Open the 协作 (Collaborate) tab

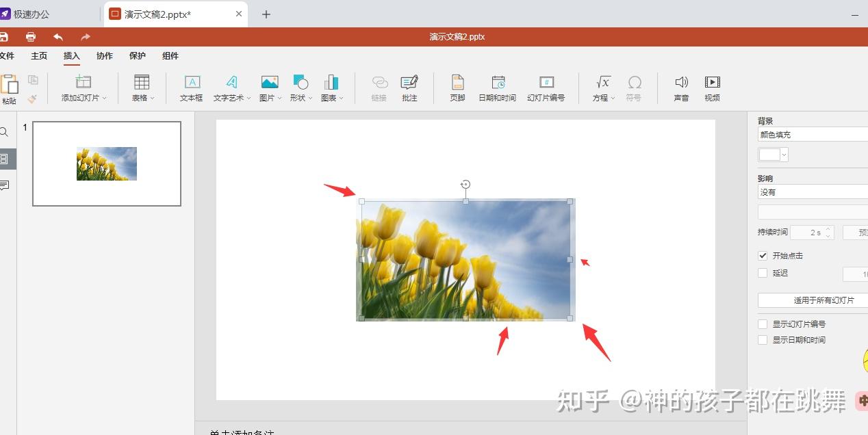click(105, 56)
